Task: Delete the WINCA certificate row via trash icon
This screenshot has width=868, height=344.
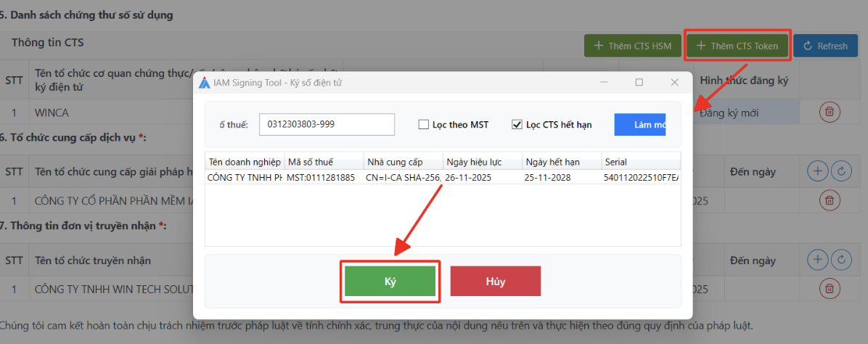Action: (830, 112)
